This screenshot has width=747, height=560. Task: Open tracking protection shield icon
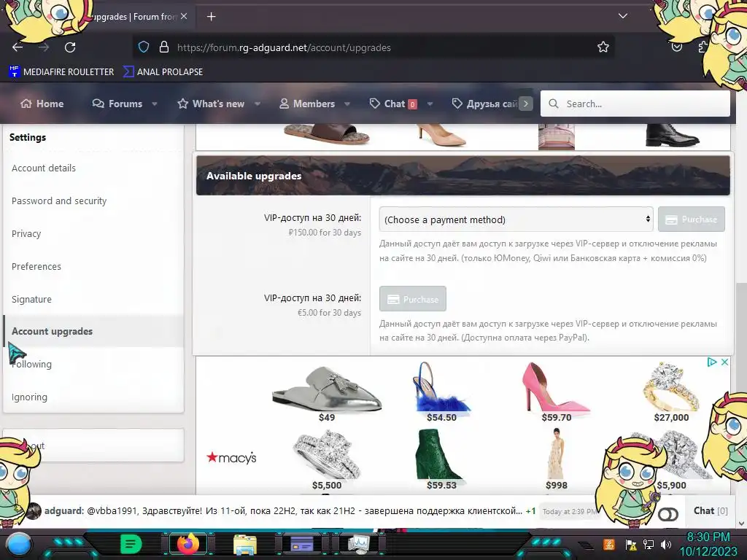pos(144,47)
